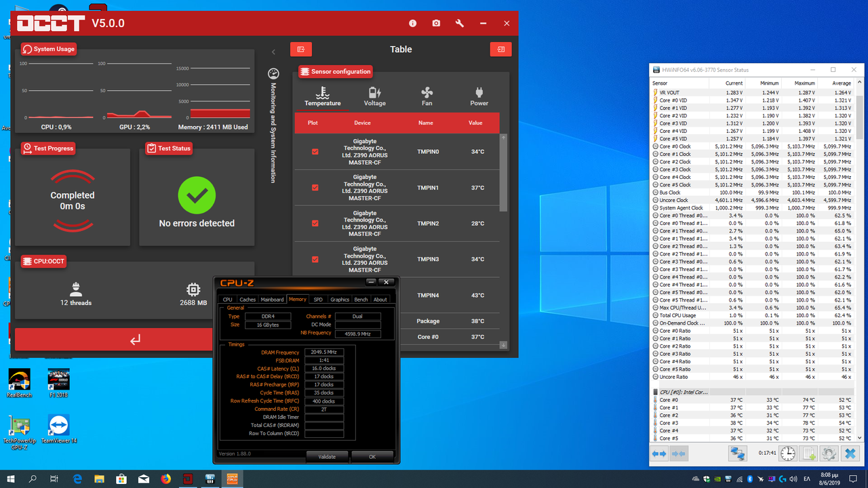The image size is (868, 488).
Task: Open the Caches tab in CPU-Z
Action: pyautogui.click(x=248, y=299)
